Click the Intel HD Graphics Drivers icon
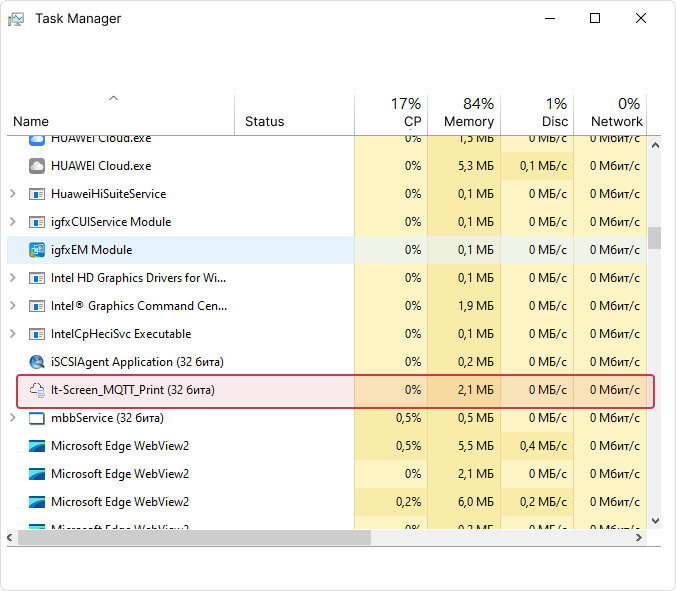This screenshot has height=591, width=676. tap(37, 278)
